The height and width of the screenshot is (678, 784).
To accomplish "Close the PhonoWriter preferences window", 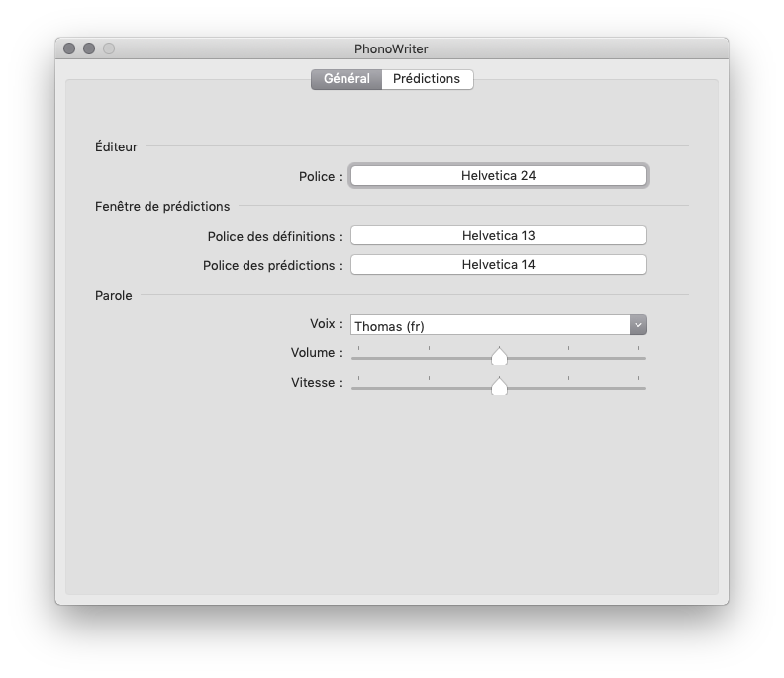I will [69, 48].
